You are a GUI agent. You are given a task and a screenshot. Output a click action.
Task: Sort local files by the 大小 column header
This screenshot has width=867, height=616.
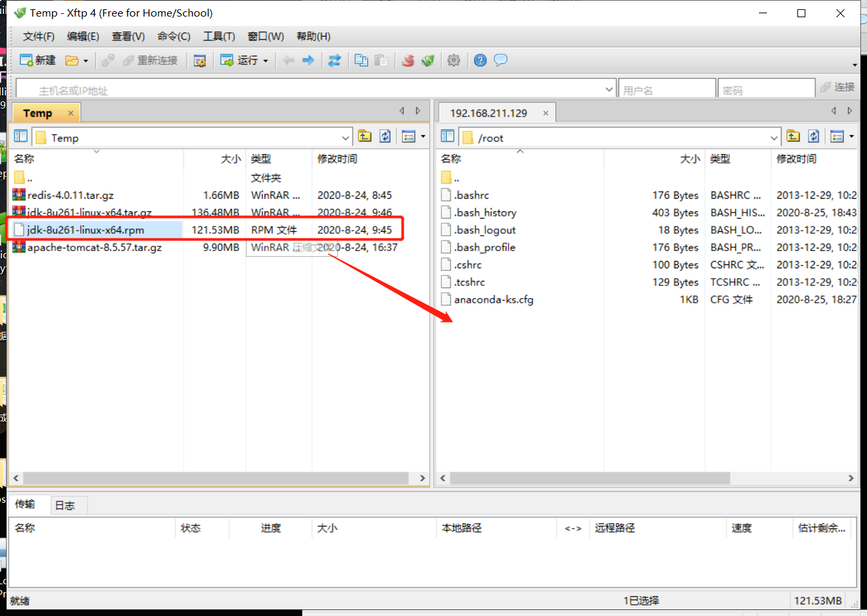tap(231, 159)
